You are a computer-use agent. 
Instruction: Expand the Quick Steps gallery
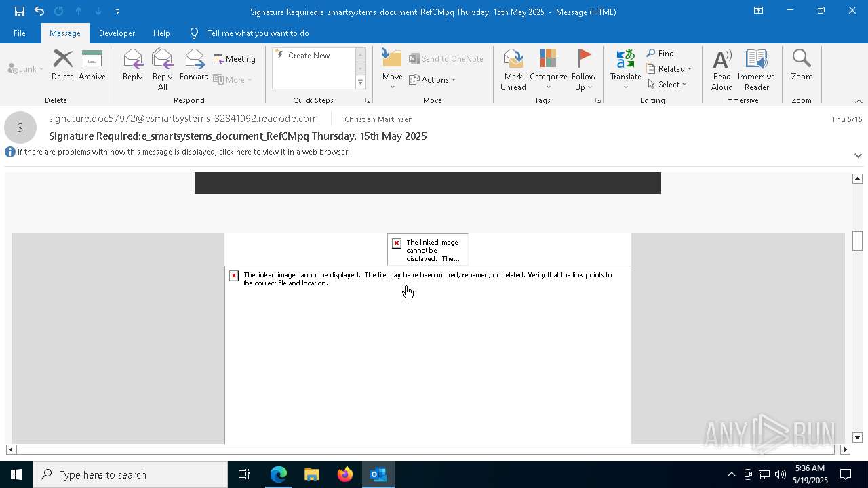pyautogui.click(x=360, y=83)
